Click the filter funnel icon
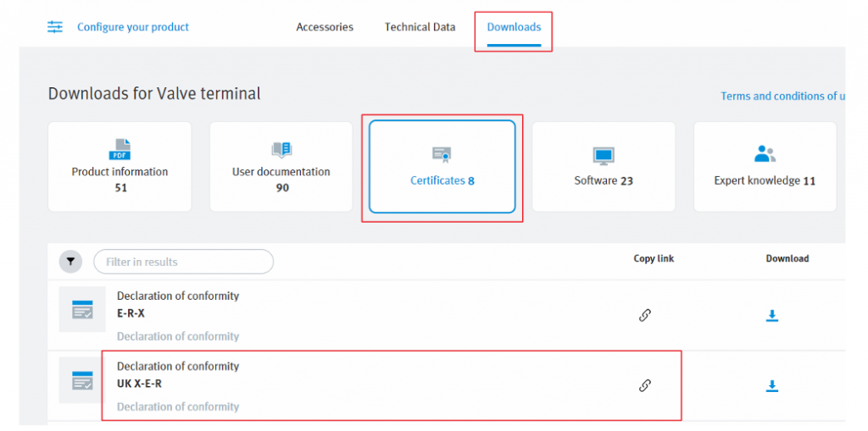The height and width of the screenshot is (431, 868). (x=71, y=262)
